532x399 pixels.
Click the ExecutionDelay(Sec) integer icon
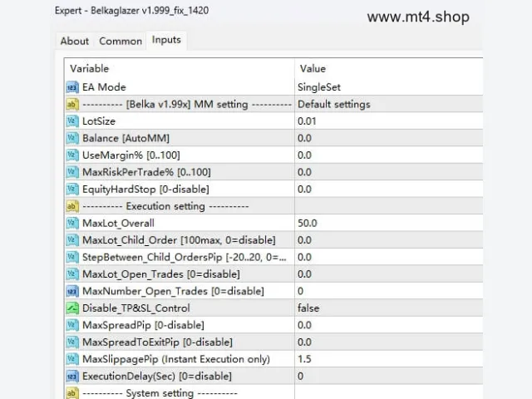(72, 376)
